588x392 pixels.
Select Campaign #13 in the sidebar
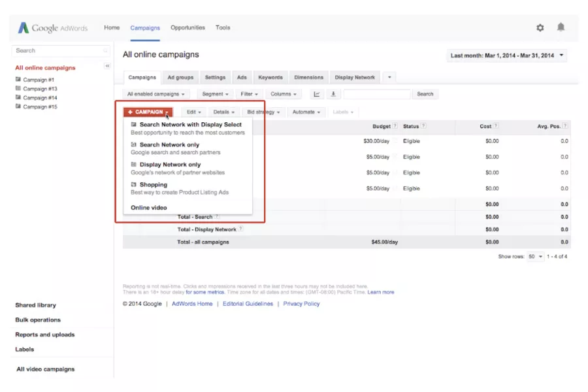point(41,88)
